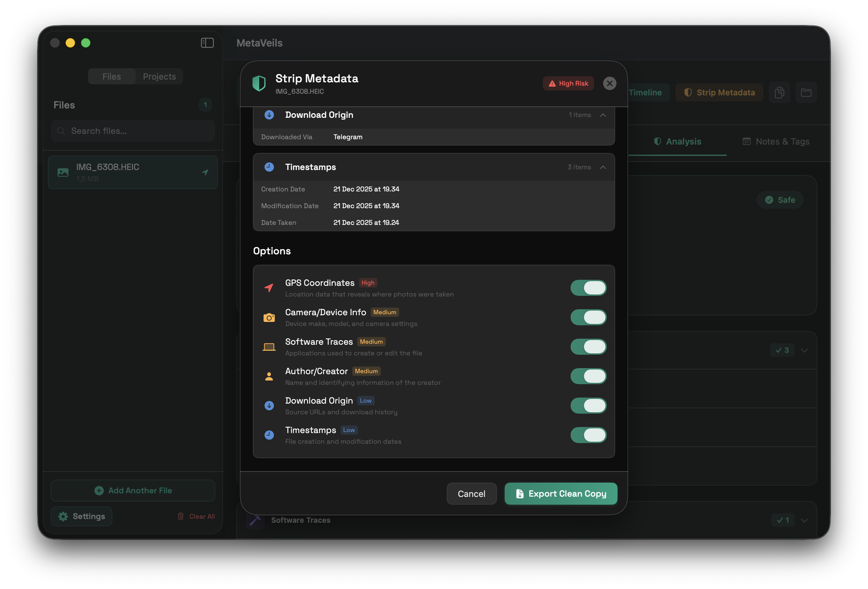This screenshot has width=868, height=589.
Task: Click the Clear All trash icon
Action: coord(181,516)
